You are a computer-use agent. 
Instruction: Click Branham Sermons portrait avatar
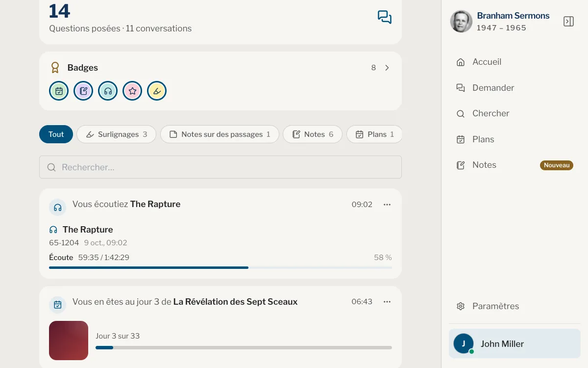(x=461, y=21)
